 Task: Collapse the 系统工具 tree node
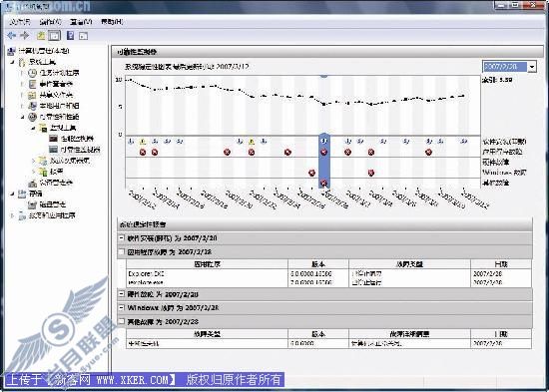click(13, 62)
